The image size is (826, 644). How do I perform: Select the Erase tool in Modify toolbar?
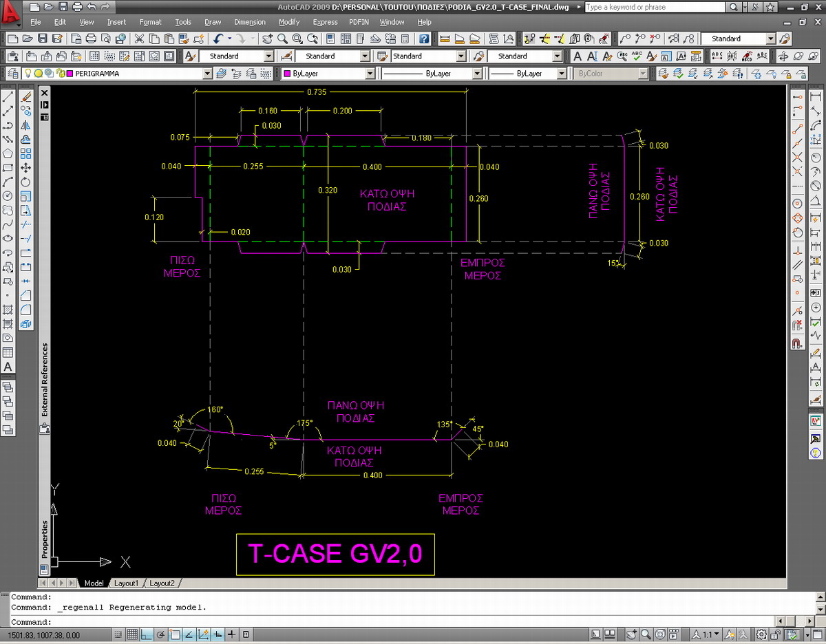[x=25, y=97]
